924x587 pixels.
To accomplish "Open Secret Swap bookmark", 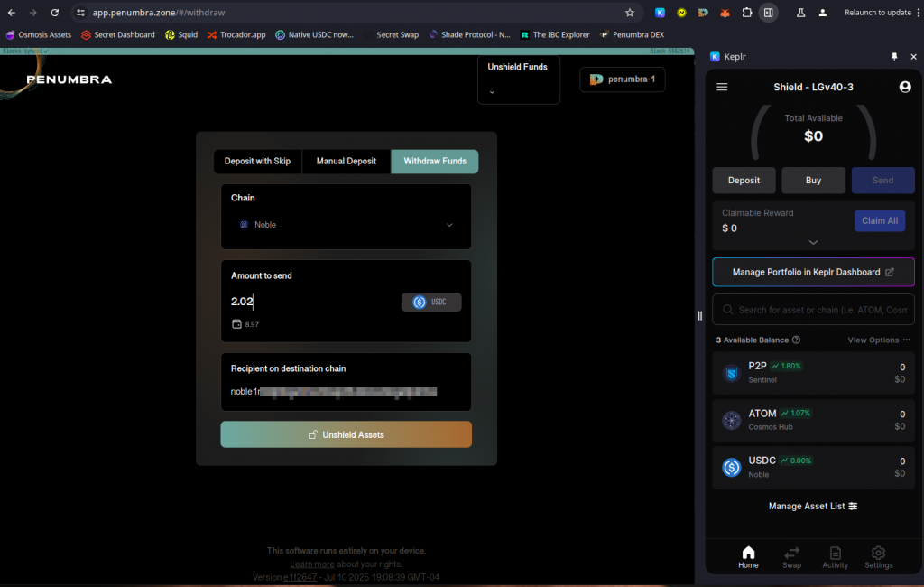I will [x=392, y=35].
